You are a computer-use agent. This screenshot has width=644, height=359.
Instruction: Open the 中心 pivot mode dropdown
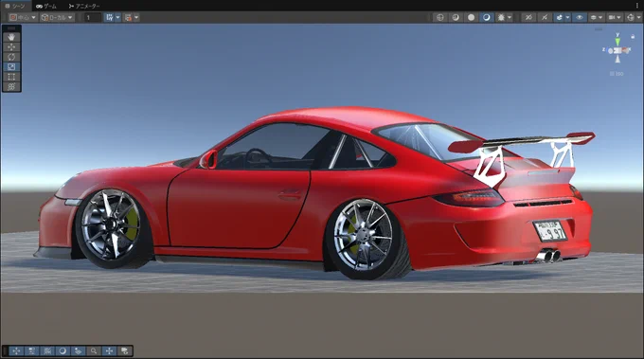(x=23, y=17)
